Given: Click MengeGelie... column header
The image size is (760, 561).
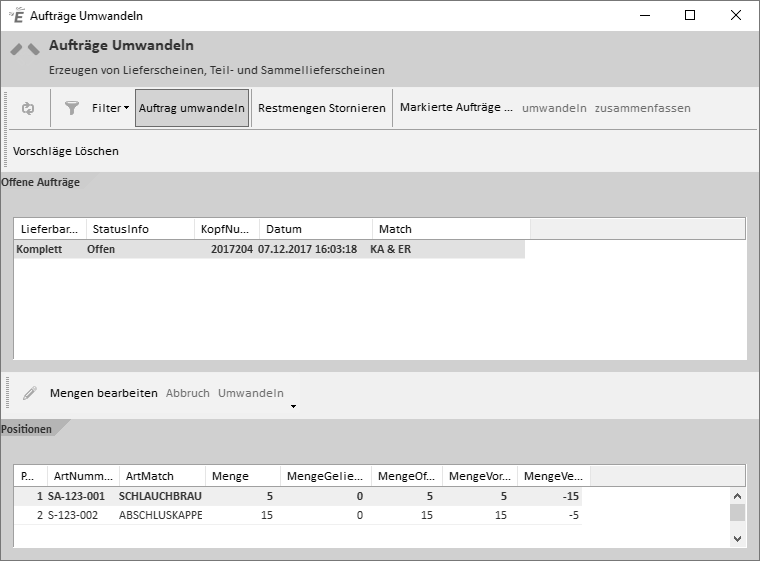Looking at the screenshot, I should 326,476.
